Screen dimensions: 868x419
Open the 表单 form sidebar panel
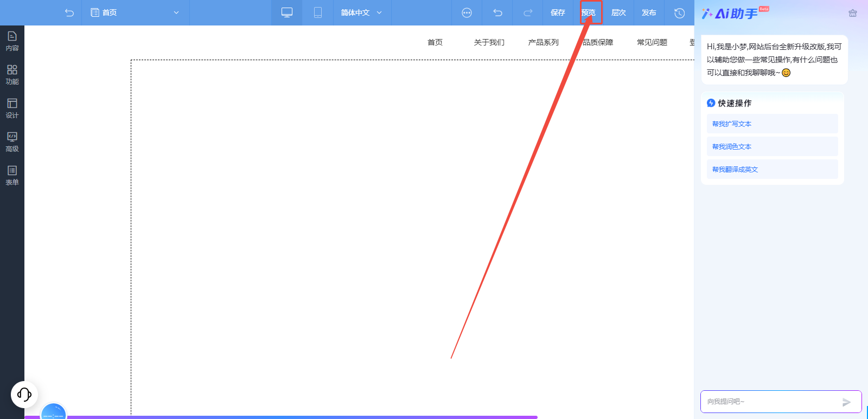point(12,176)
